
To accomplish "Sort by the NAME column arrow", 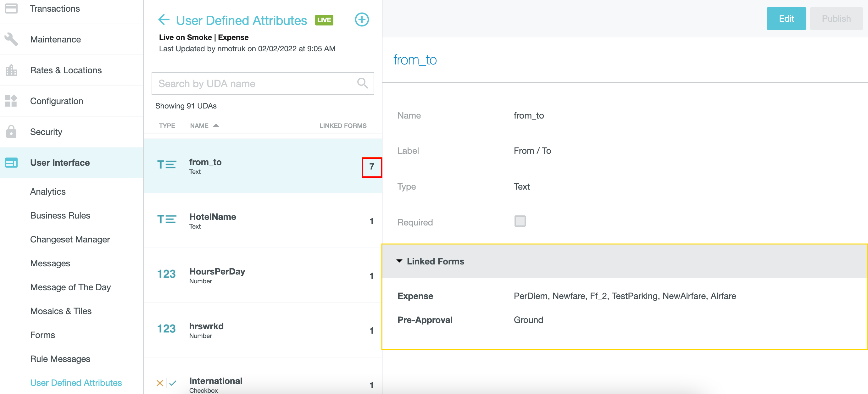I will point(216,125).
